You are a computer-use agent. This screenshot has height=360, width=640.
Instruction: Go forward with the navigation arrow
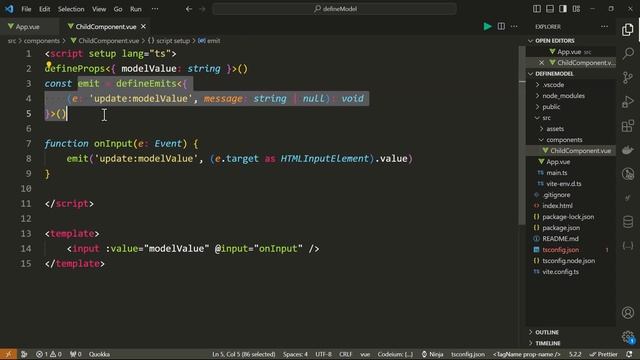[x=202, y=9]
